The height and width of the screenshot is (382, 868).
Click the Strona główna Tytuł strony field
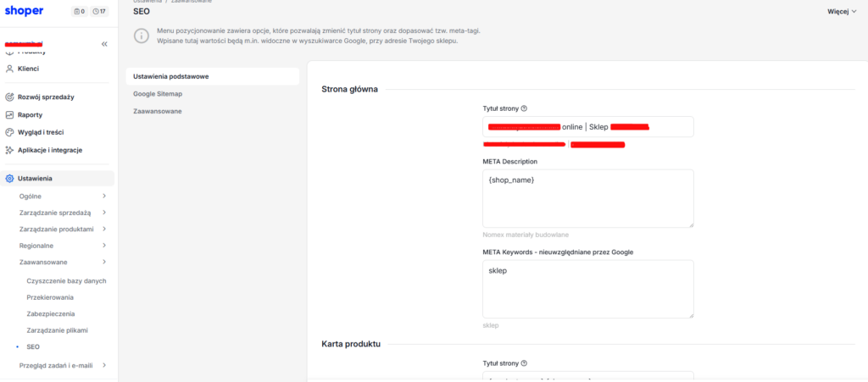click(588, 126)
